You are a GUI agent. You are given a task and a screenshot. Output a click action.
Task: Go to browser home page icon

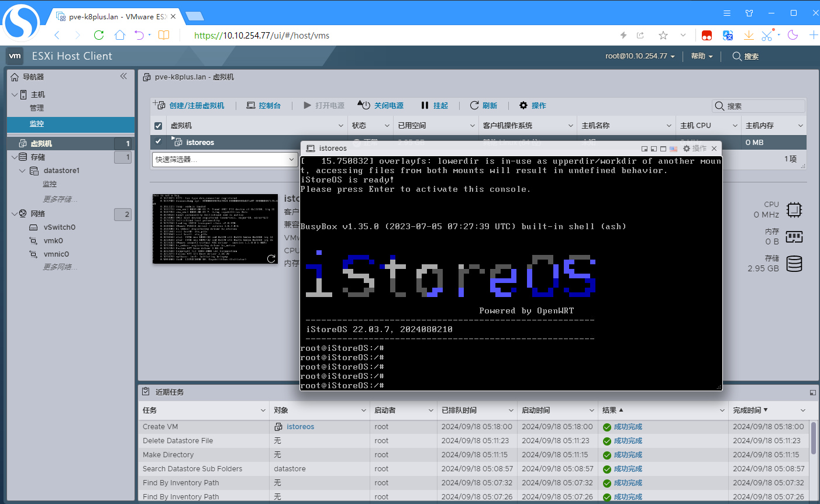[120, 35]
